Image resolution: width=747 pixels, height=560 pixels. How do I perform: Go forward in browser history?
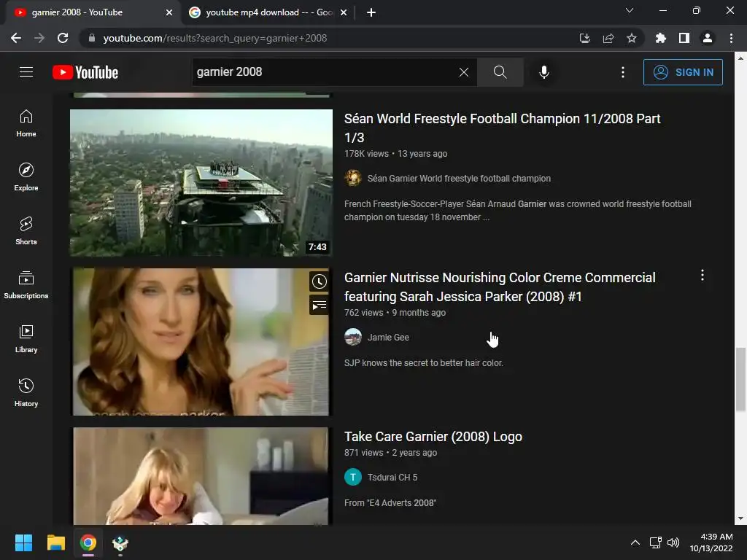(x=39, y=38)
